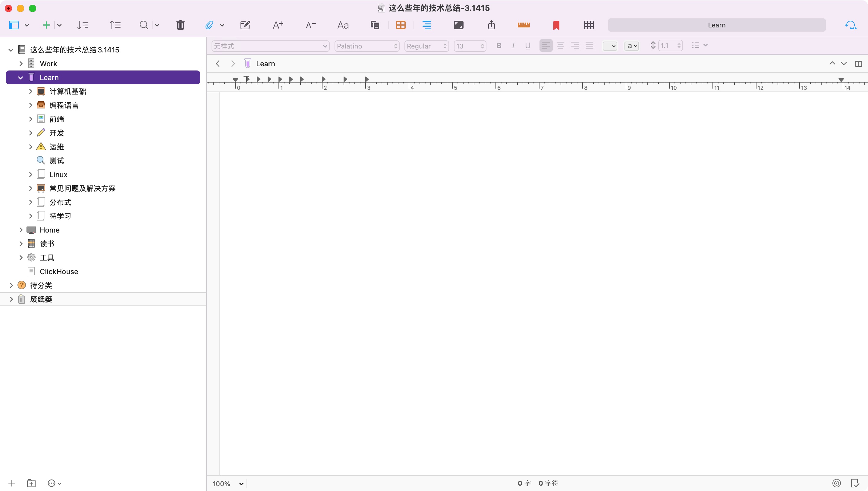The height and width of the screenshot is (491, 868).
Task: Switch to outline view icon
Action: click(427, 25)
